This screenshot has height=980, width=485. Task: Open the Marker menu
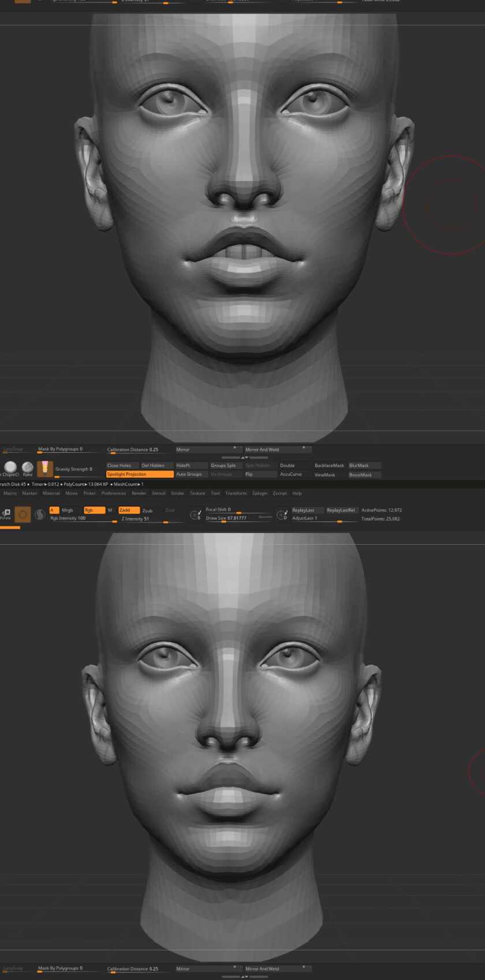click(x=29, y=493)
